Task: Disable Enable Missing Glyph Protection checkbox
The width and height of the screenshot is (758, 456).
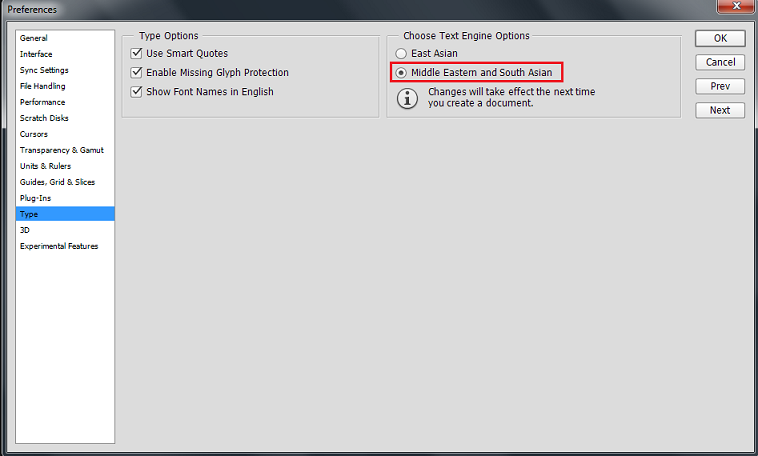Action: pos(138,73)
